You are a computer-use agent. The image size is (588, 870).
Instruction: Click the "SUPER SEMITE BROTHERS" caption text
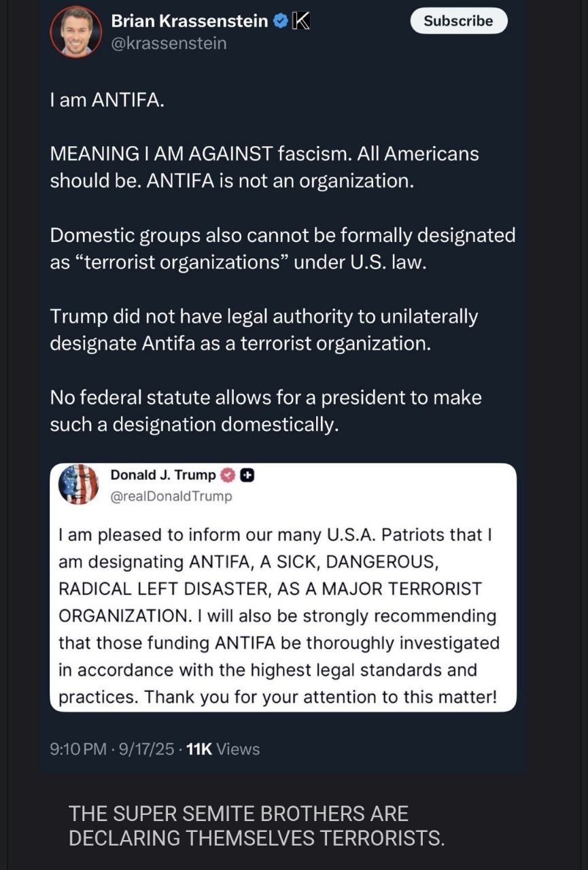pos(257,826)
